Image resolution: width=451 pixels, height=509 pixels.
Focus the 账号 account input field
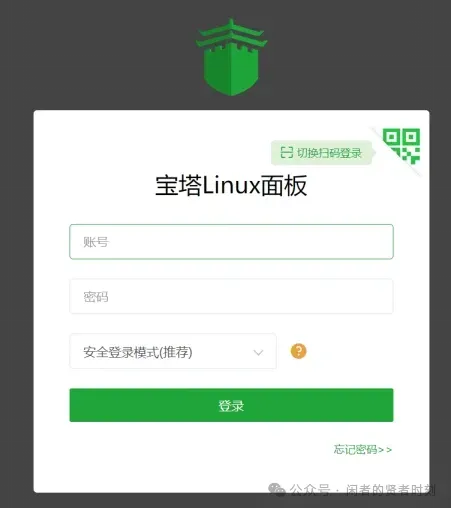[231, 242]
